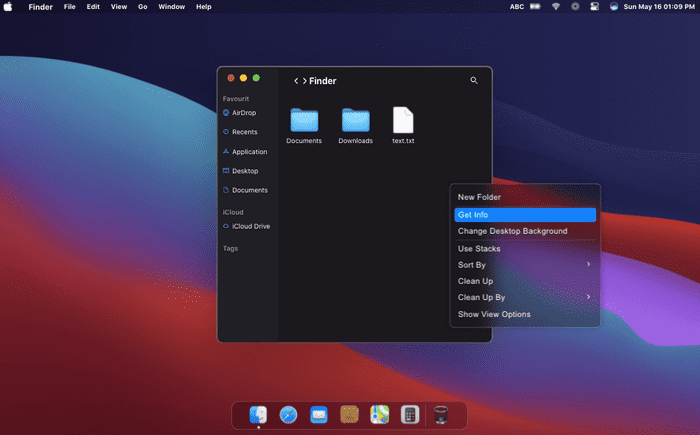Open Calculator from the Dock
The image size is (700, 435).
(410, 415)
